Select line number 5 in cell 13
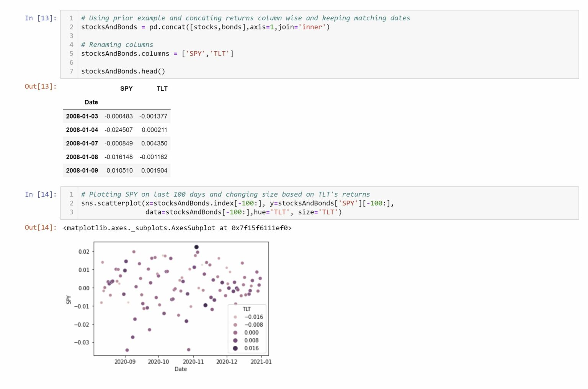Viewport: 588px width, 389px height. [x=71, y=54]
